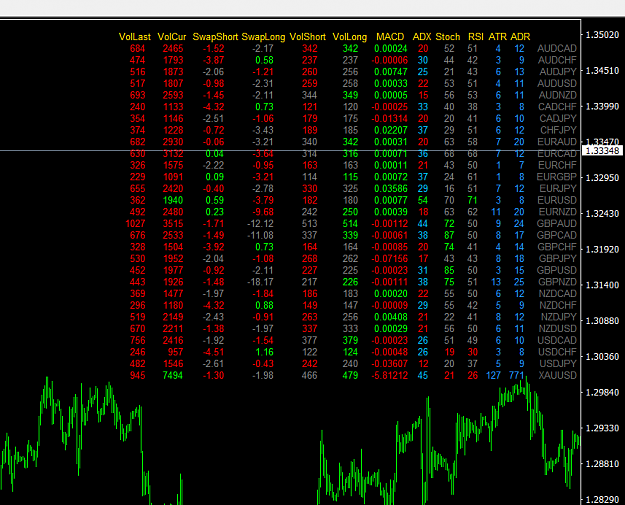Select the EURCHF symbol label
This screenshot has width=625, height=505.
557,165
